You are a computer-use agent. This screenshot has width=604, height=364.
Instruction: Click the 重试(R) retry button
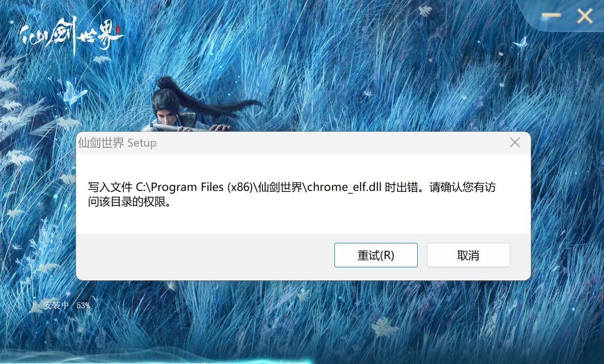point(376,255)
